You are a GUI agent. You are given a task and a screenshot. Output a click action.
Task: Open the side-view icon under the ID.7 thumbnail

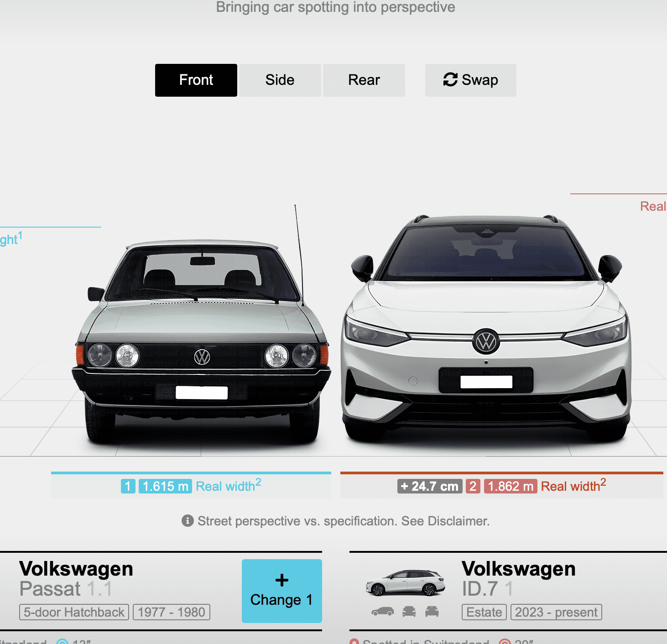[383, 612]
